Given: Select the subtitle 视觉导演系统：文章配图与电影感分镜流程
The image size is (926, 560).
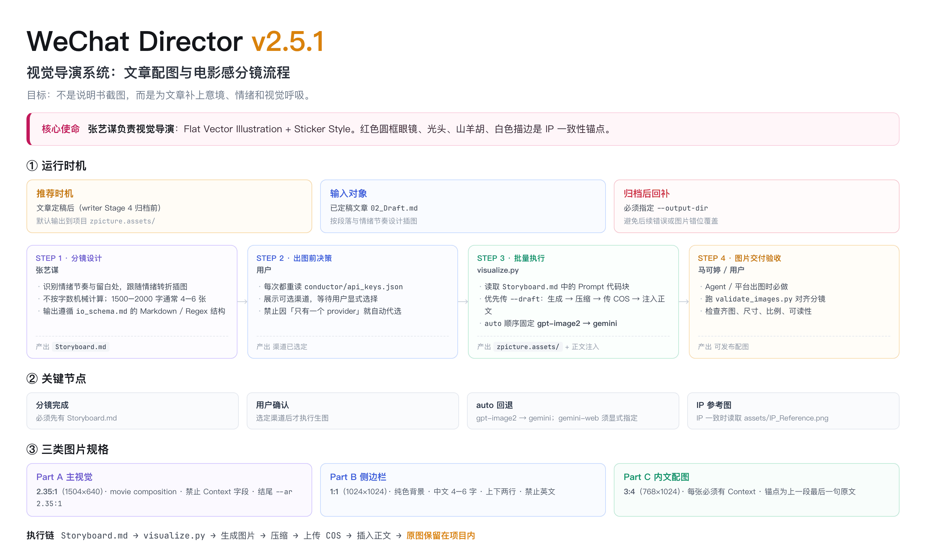Looking at the screenshot, I should pyautogui.click(x=158, y=72).
